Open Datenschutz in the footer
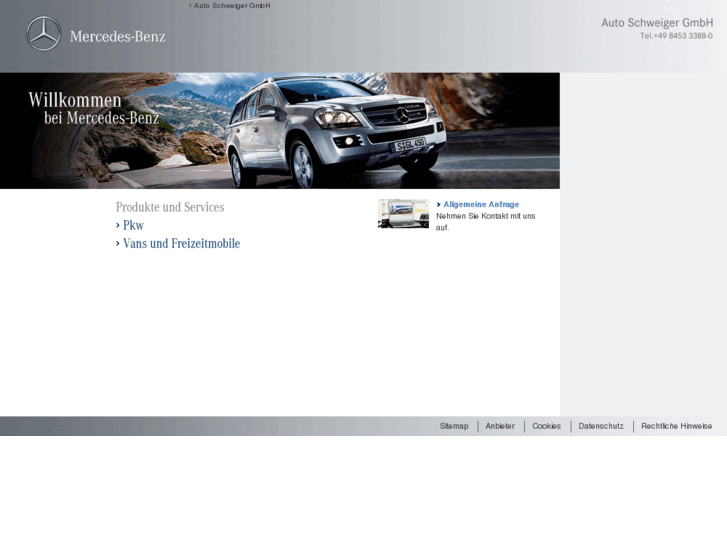Viewport: 727px width, 545px height. pos(601,426)
